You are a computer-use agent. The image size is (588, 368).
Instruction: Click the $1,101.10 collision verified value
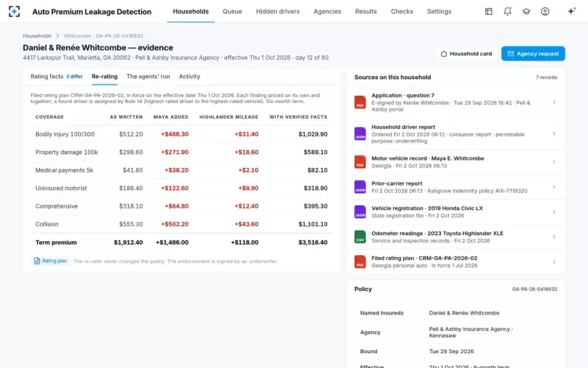313,224
